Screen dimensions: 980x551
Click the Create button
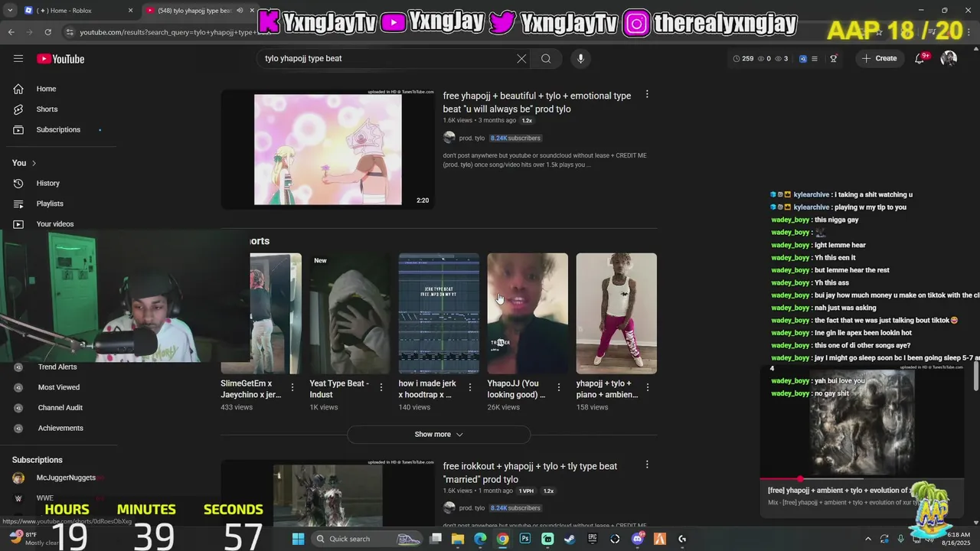pos(879,58)
